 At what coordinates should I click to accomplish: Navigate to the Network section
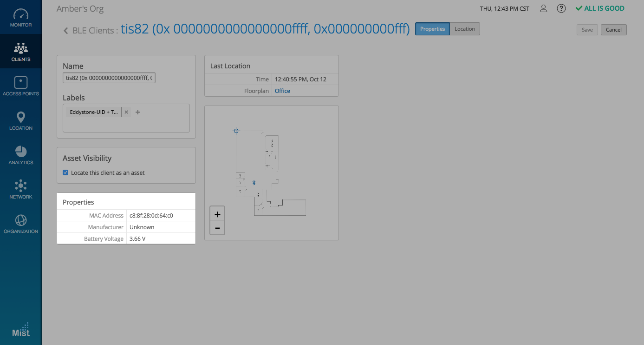tap(21, 189)
